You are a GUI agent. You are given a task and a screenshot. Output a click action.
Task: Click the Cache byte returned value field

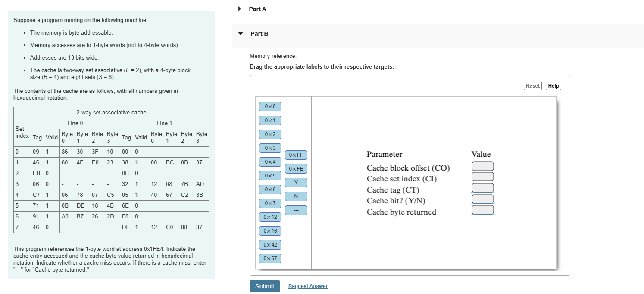coord(483,209)
